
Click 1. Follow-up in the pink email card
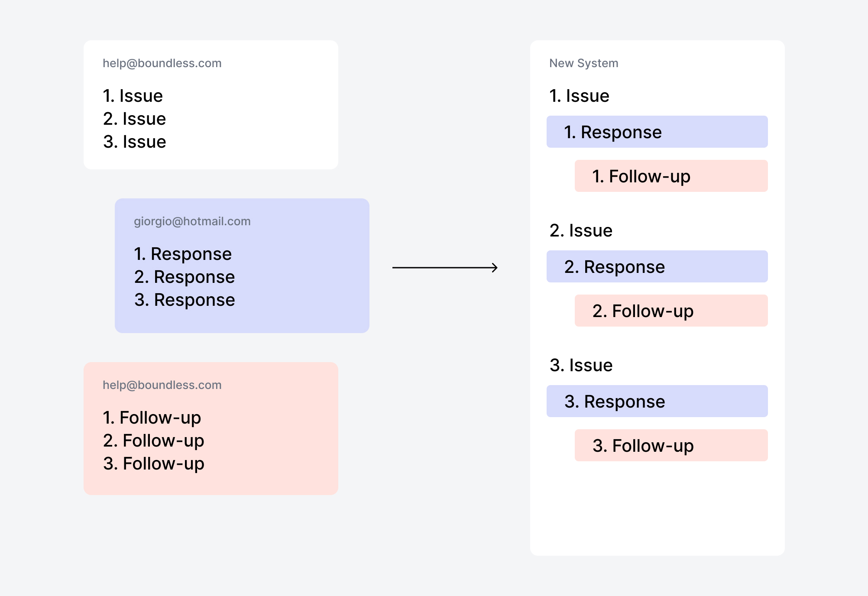[x=152, y=418]
